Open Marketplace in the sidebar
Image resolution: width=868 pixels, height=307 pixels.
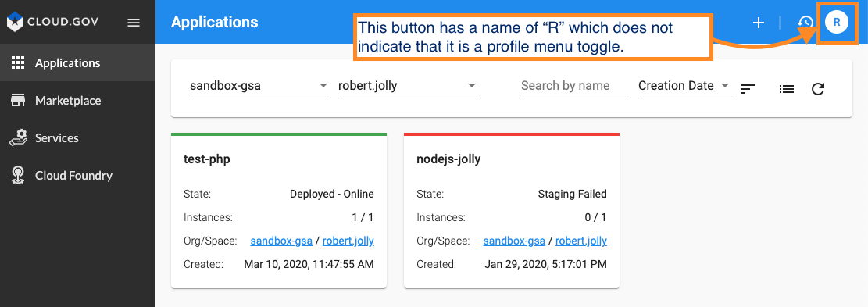coord(77,101)
